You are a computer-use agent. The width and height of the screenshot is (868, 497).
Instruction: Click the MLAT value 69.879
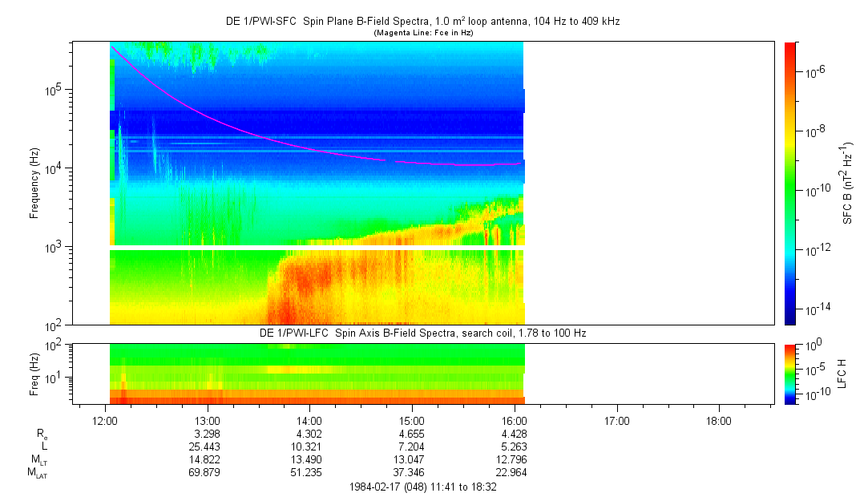click(205, 473)
